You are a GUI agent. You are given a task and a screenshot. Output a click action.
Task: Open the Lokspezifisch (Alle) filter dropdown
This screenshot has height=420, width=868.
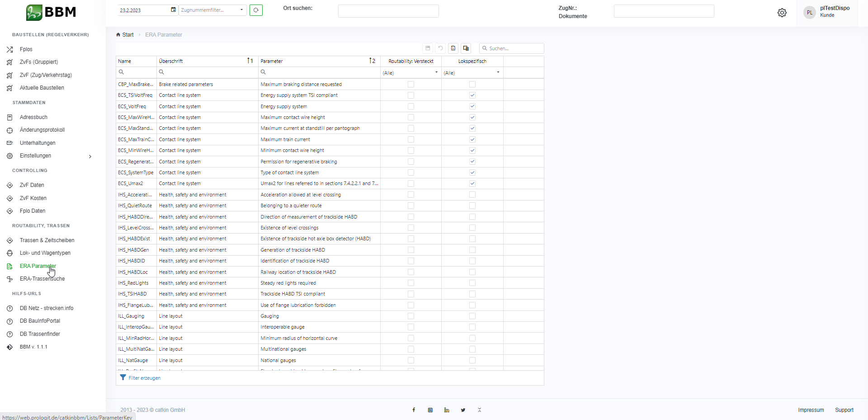[x=498, y=72]
